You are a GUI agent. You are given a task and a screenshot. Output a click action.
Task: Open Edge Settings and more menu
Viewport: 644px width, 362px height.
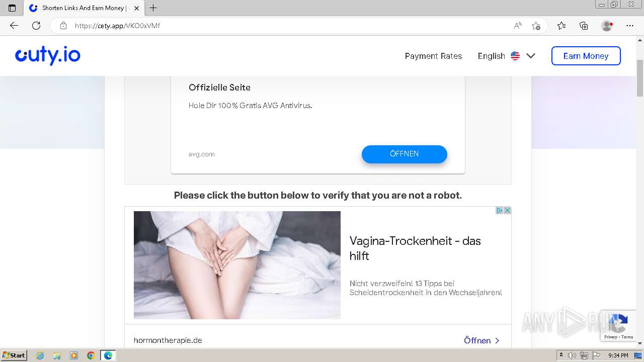click(630, 26)
